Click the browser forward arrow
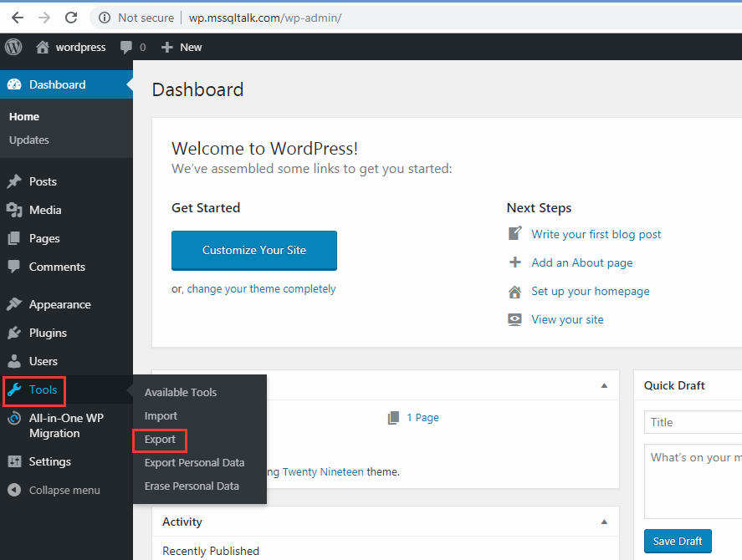The height and width of the screenshot is (560, 742). point(44,18)
